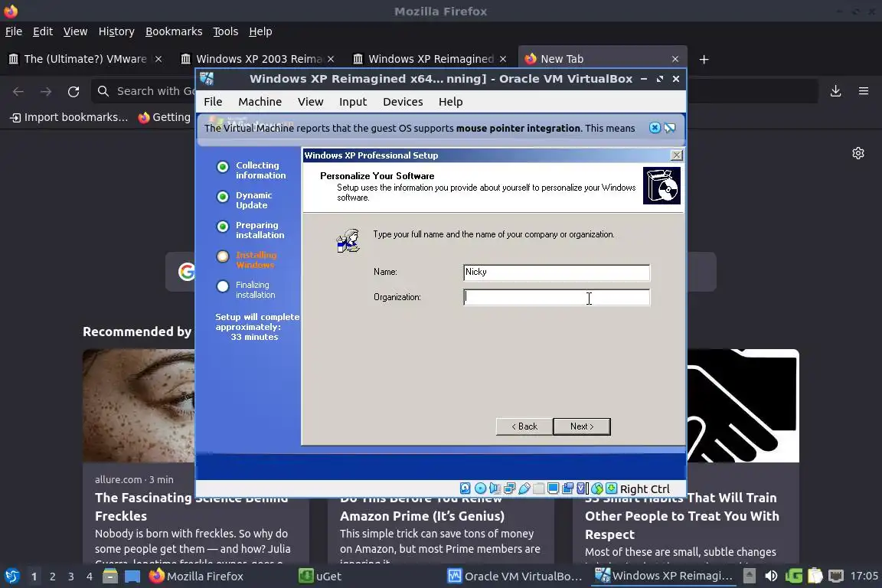Open the system start menu icon in taskbar

click(11, 577)
